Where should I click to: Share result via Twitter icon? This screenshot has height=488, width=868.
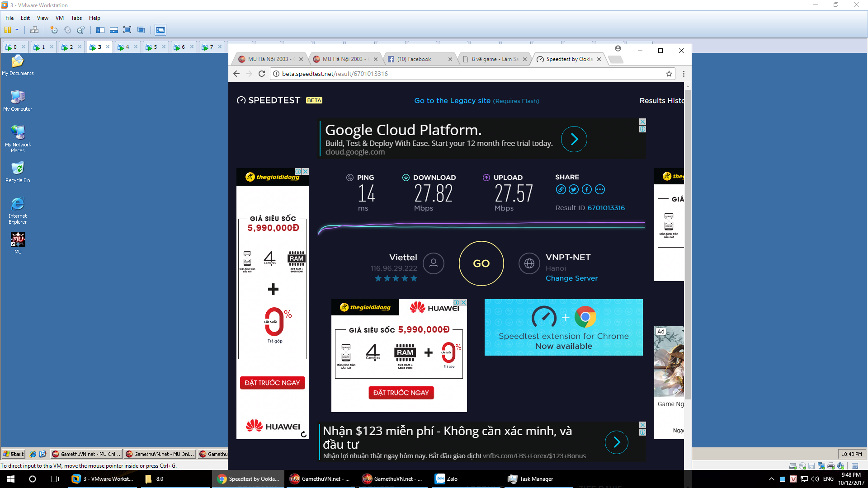tap(574, 190)
